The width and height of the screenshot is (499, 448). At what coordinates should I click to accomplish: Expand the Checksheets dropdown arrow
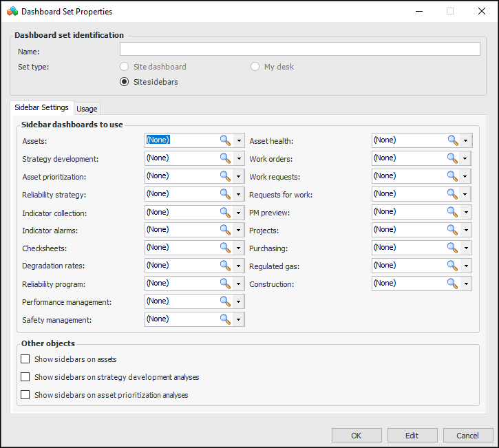[x=239, y=248]
